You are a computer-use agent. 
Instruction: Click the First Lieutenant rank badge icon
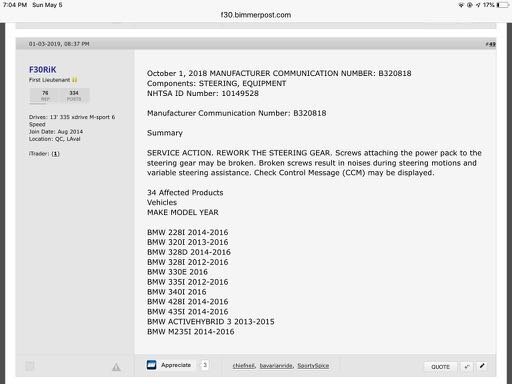click(75, 80)
